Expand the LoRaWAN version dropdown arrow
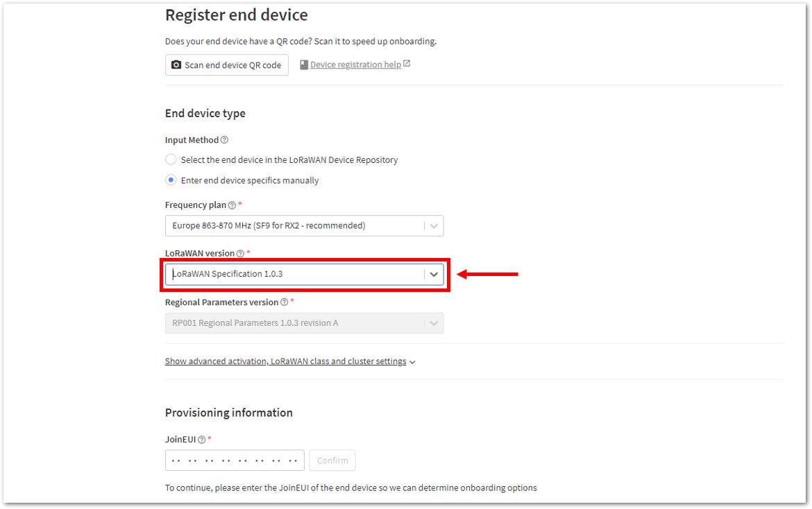 (x=434, y=275)
